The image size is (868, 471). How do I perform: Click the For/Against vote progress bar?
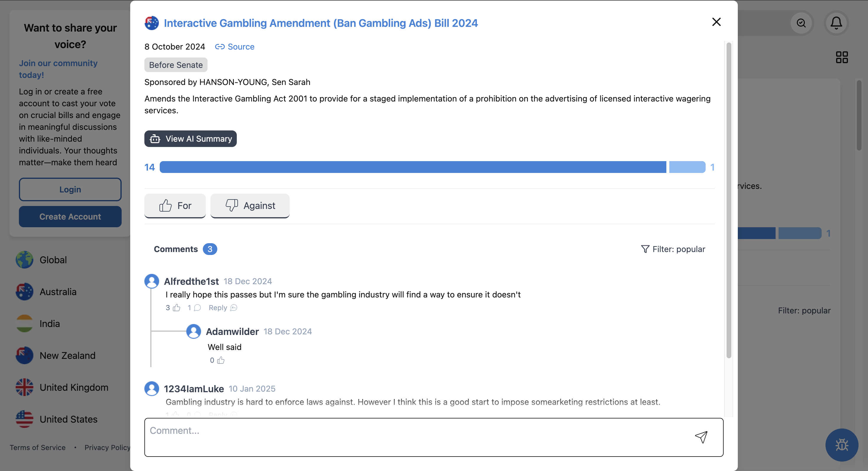432,167
